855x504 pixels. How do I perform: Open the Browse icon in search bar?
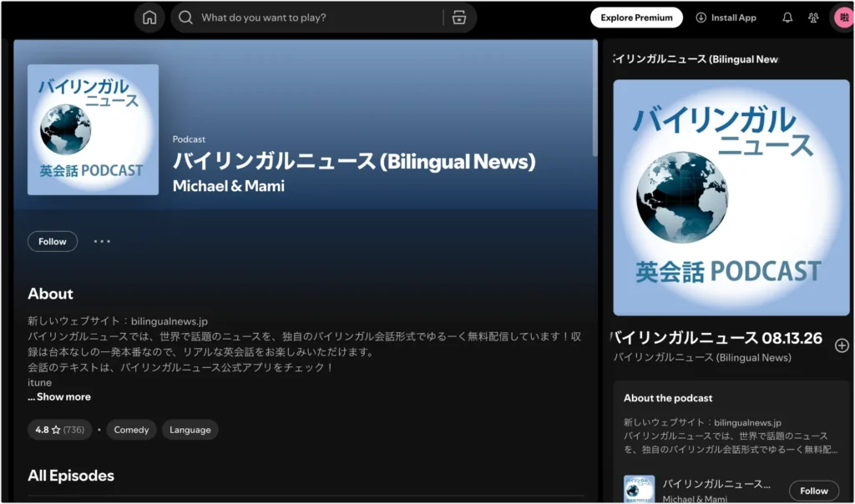(x=459, y=18)
